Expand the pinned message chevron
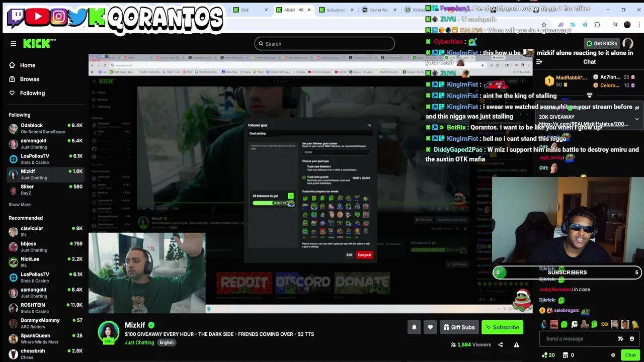This screenshot has height=362, width=644. pyautogui.click(x=636, y=119)
